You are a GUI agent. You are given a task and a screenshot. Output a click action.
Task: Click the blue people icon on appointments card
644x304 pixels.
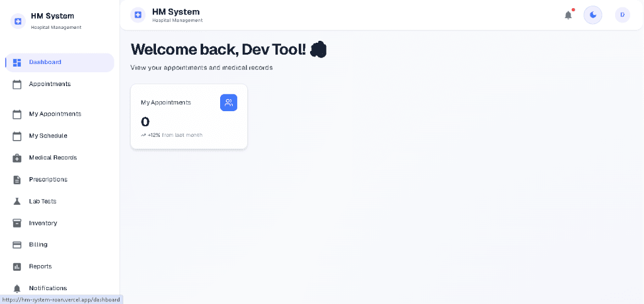pyautogui.click(x=228, y=103)
